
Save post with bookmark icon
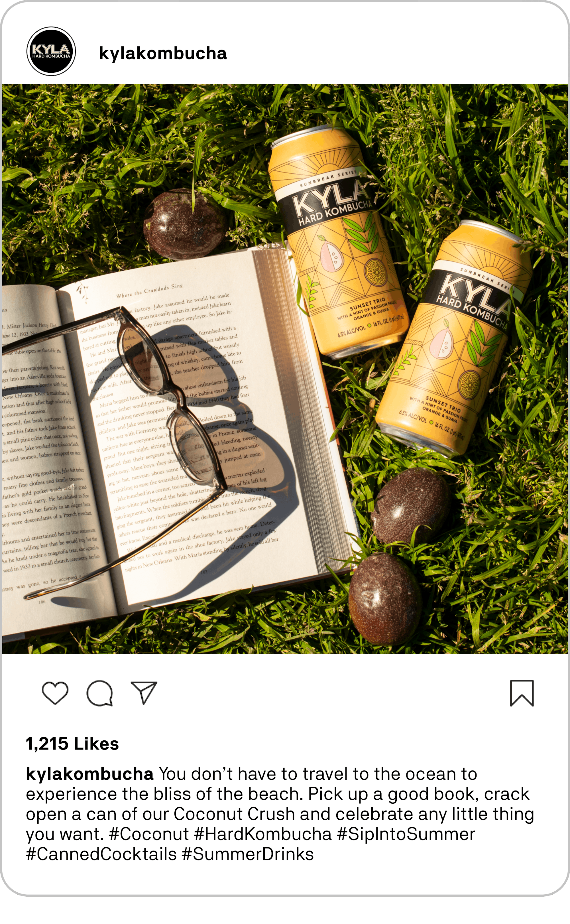522,693
